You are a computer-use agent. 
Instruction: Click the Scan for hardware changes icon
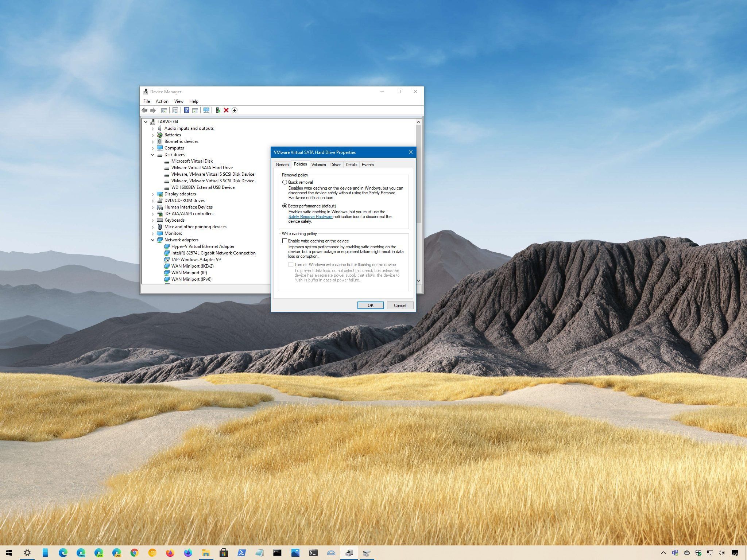tap(206, 110)
